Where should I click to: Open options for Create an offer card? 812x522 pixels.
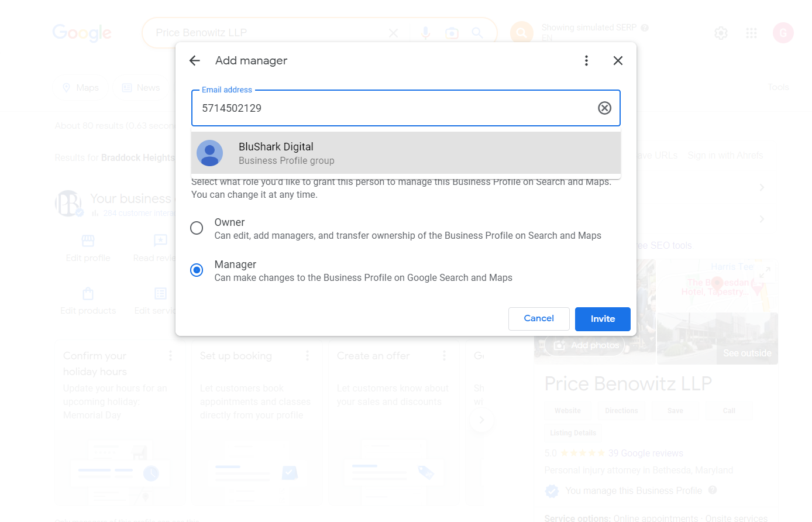click(444, 356)
